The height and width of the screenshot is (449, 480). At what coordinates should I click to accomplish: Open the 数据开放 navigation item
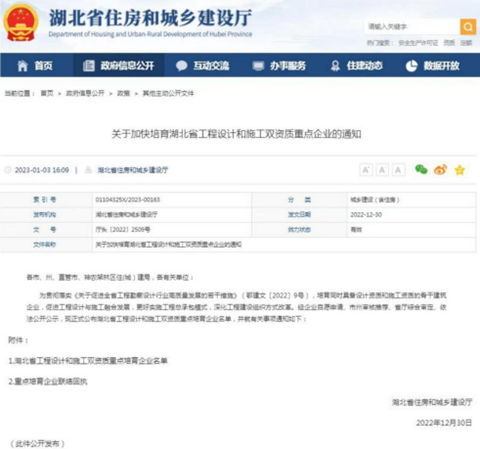pos(432,66)
